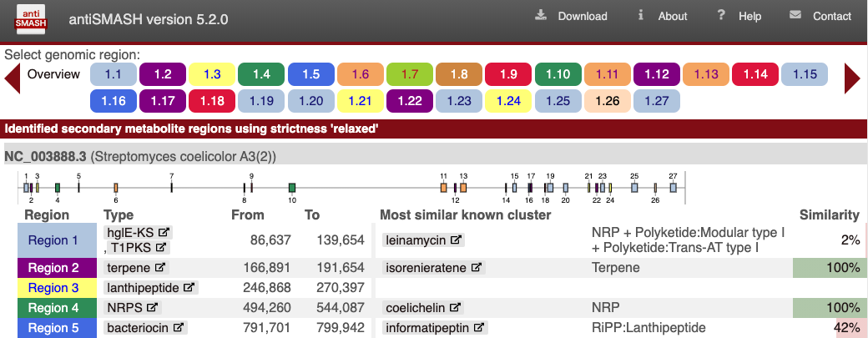Open the T1PKS external link icon

[160, 247]
